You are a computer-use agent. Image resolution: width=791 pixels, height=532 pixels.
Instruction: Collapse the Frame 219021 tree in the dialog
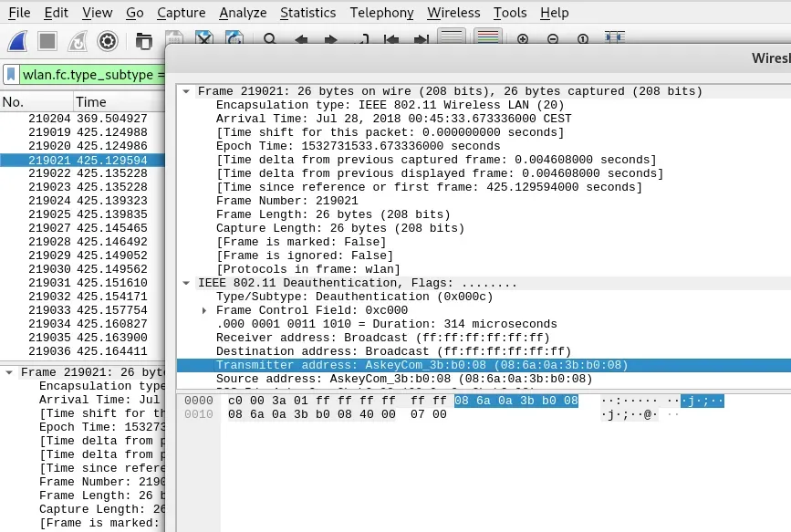click(186, 91)
